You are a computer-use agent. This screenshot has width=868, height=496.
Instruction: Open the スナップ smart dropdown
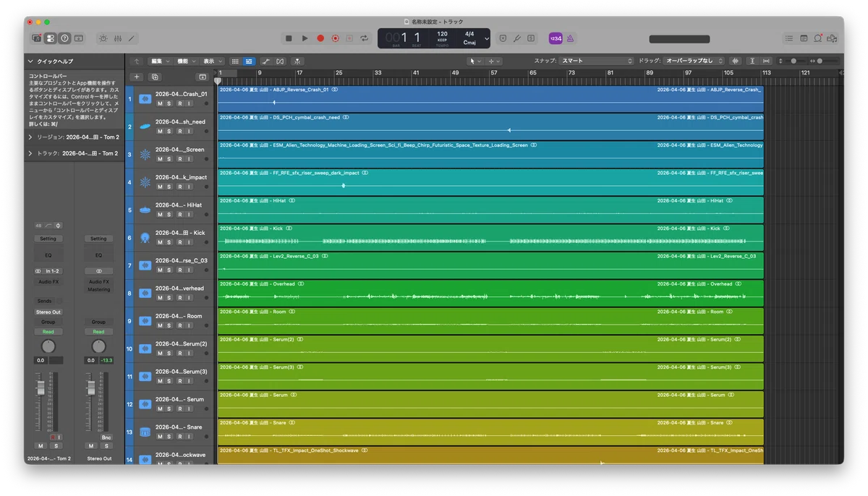pyautogui.click(x=596, y=61)
